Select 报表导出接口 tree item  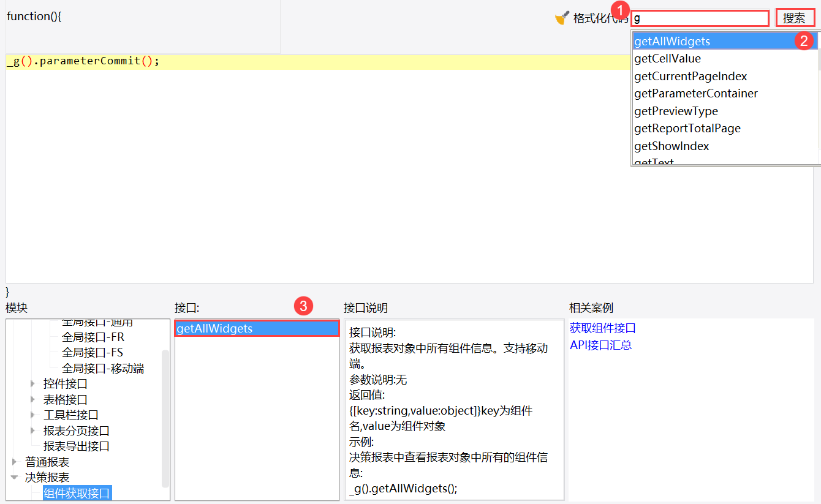77,446
